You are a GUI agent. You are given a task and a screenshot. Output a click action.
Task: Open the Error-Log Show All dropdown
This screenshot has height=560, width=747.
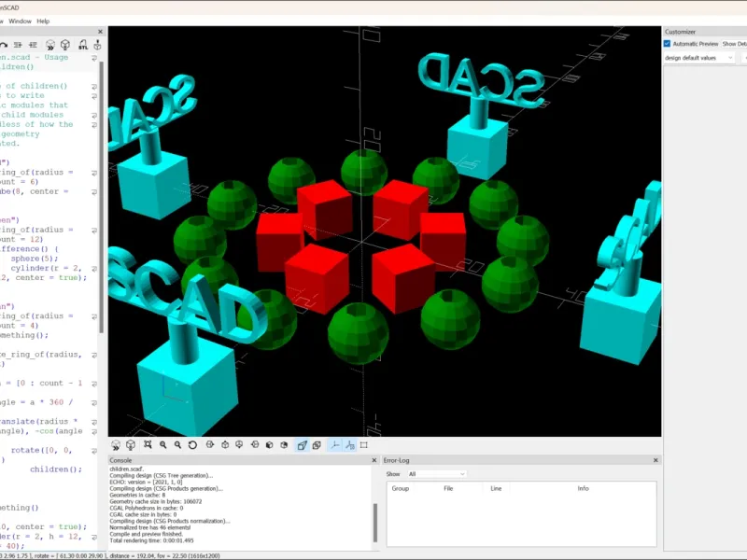click(436, 474)
